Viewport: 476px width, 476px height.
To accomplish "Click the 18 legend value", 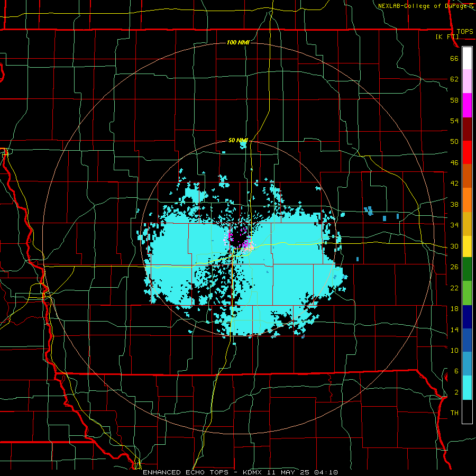I will click(454, 309).
